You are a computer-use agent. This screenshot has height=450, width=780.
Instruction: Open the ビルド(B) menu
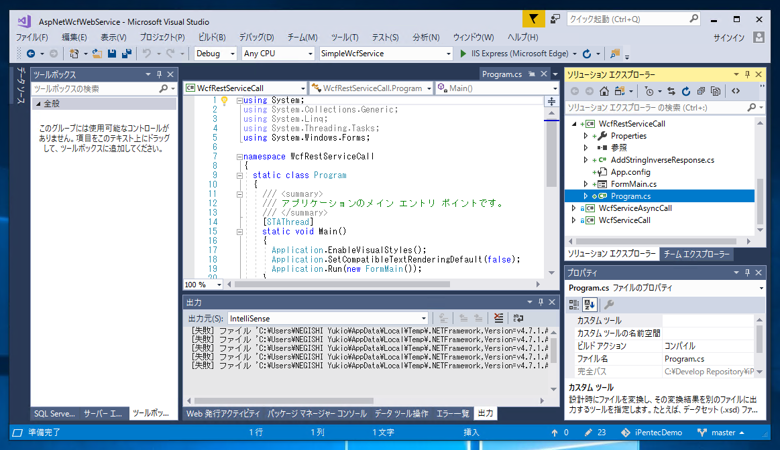tap(211, 37)
